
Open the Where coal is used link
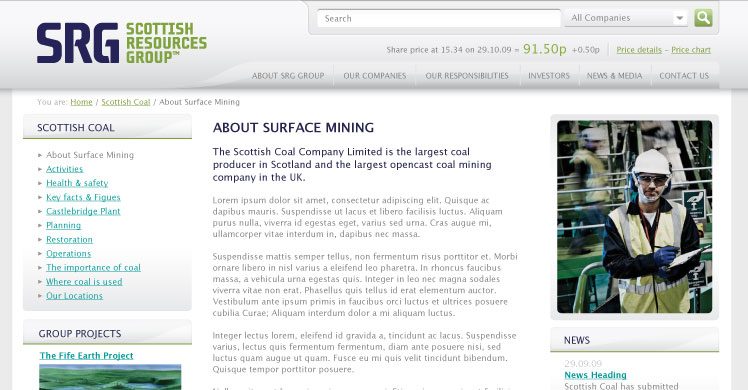[x=84, y=282]
